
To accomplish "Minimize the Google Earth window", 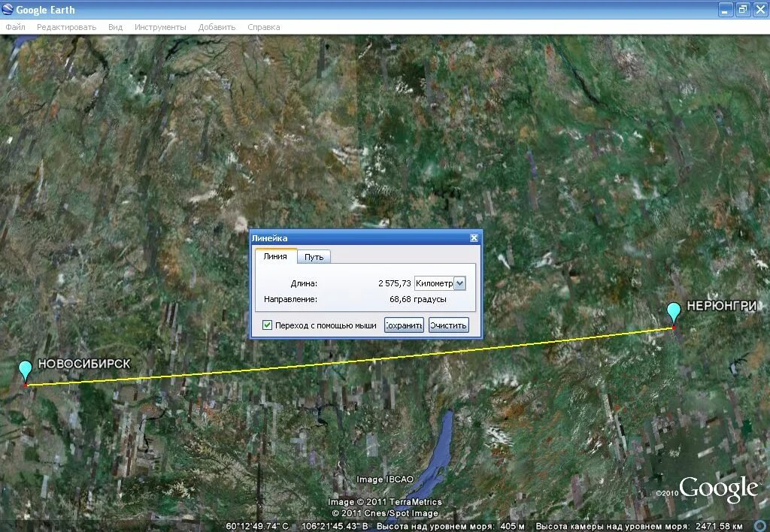I will click(x=726, y=9).
